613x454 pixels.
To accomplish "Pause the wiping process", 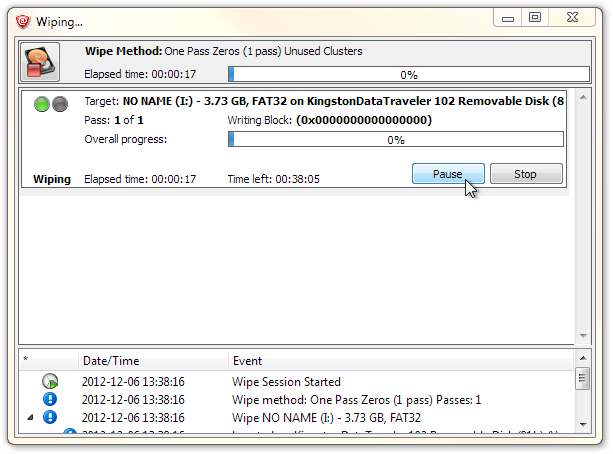I will click(447, 174).
